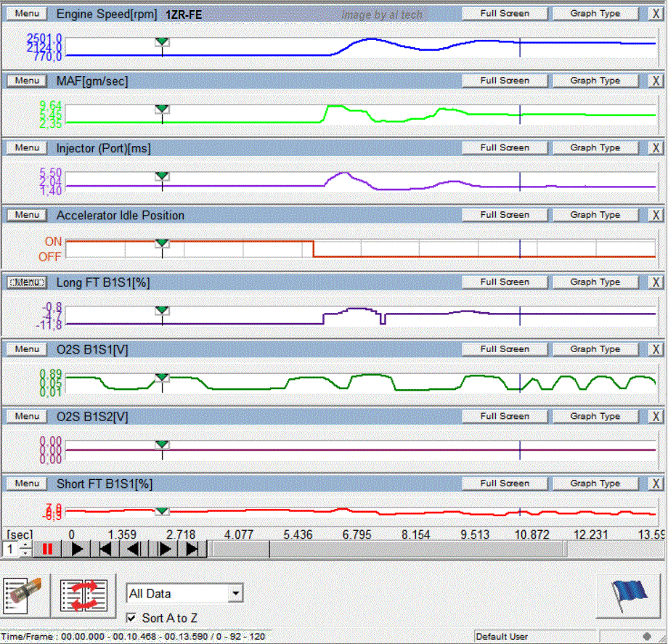The height and width of the screenshot is (644, 668).
Task: Click Full Screen on Accelerator Idle Position
Action: 504,215
